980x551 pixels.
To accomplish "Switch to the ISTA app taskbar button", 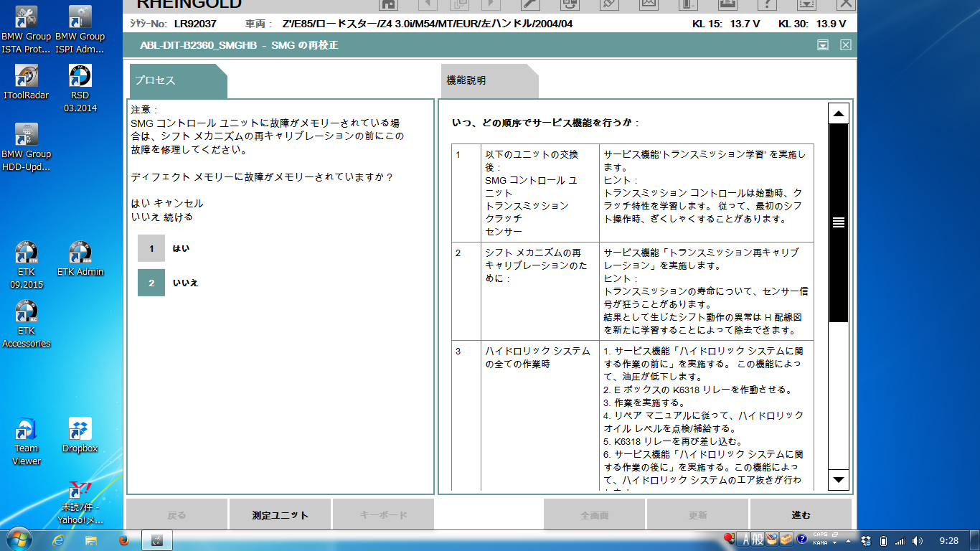I will pos(157,540).
